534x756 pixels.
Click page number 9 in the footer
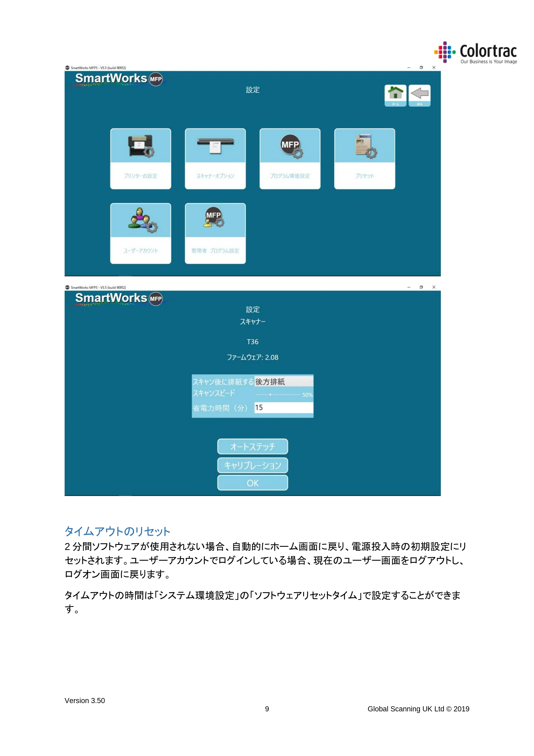tap(267, 709)
